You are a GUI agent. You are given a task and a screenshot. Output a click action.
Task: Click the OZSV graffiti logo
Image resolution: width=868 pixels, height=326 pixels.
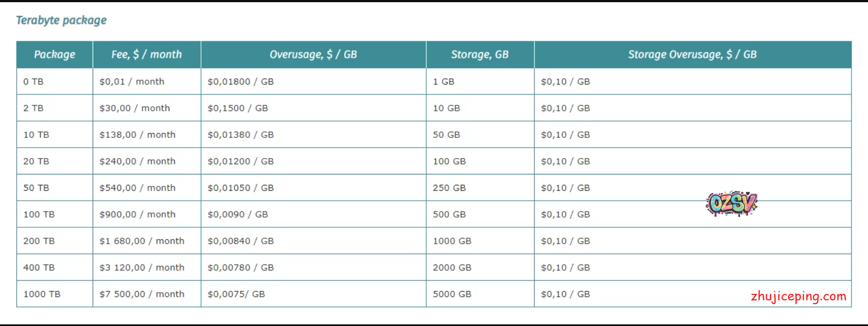(731, 204)
